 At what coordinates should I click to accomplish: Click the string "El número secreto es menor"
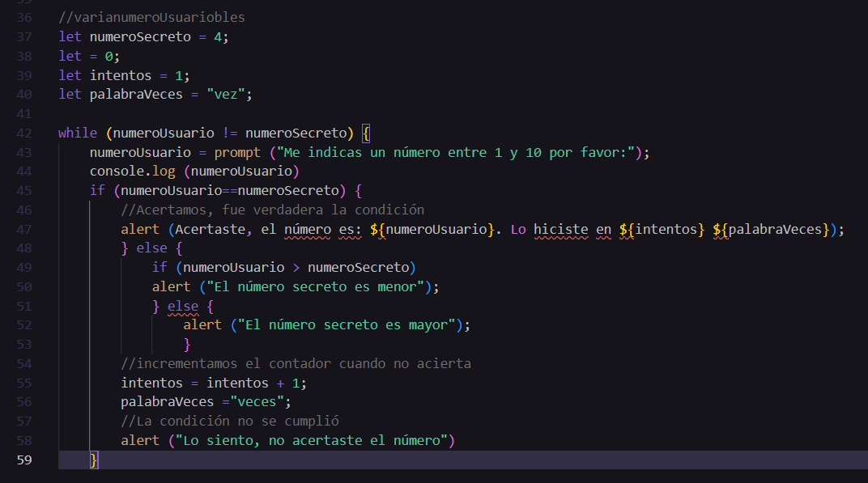(315, 287)
